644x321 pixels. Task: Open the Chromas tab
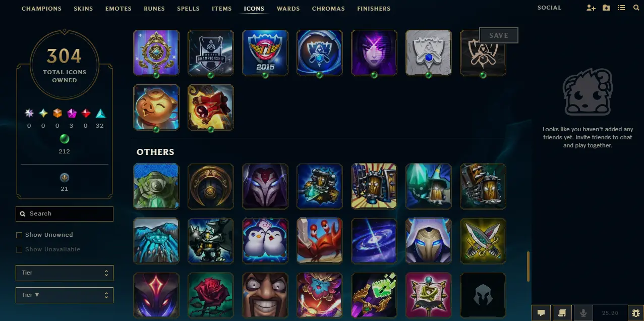point(328,9)
